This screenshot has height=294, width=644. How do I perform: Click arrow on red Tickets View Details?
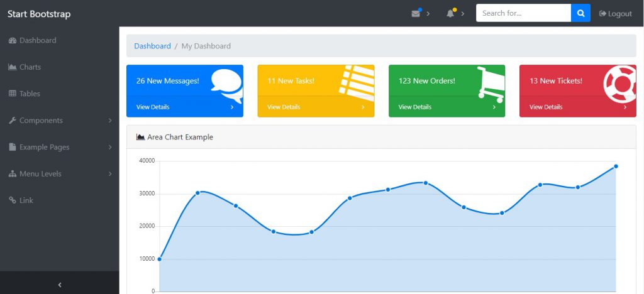pos(625,107)
